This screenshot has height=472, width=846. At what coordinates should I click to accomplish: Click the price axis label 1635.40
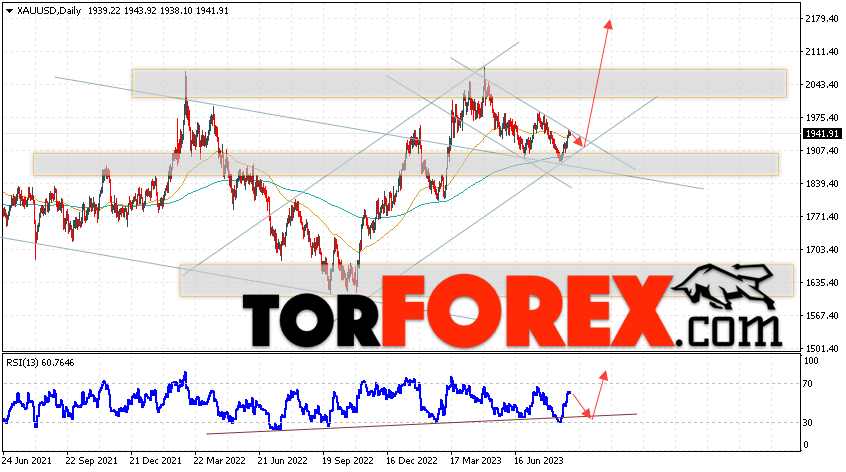click(822, 283)
